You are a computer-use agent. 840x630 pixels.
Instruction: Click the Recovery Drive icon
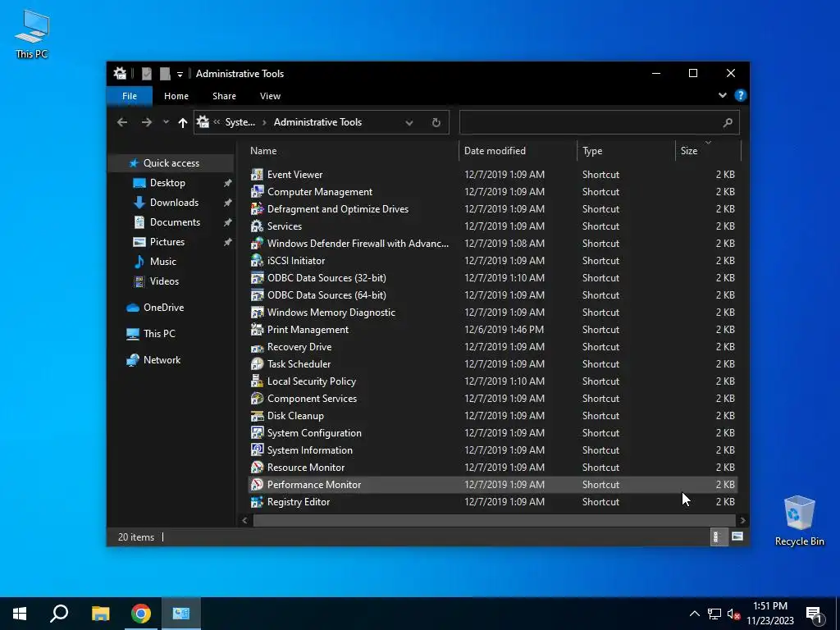pos(257,347)
